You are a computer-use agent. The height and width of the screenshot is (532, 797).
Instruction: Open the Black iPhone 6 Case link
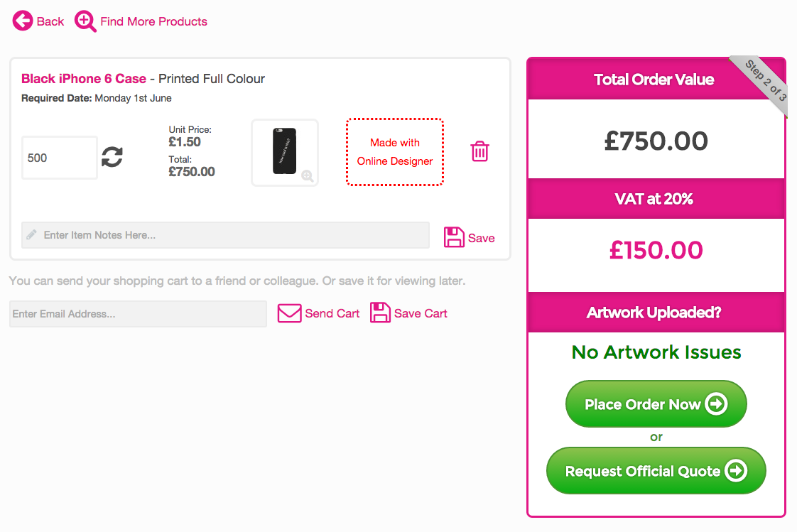[84, 79]
